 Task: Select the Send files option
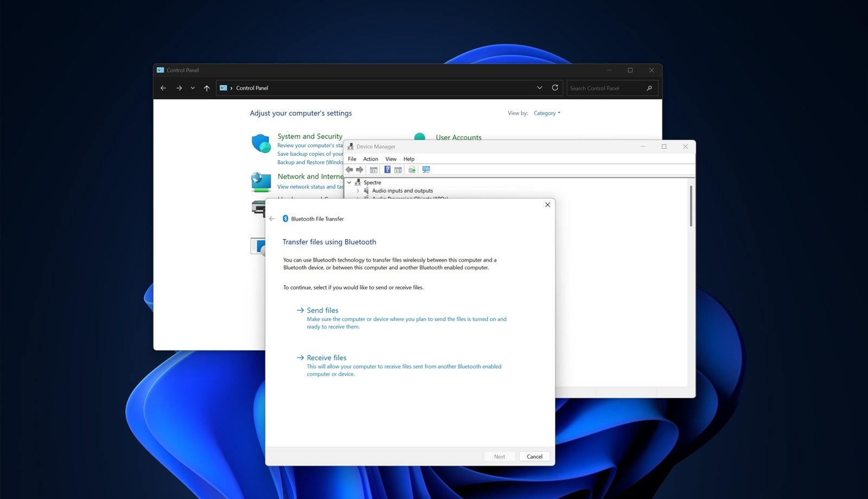click(x=322, y=310)
